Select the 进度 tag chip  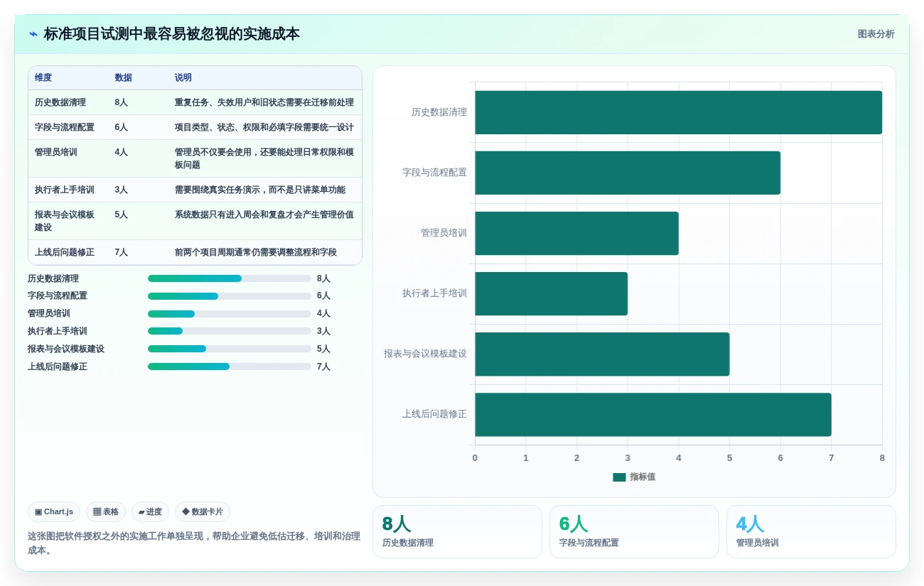tap(150, 511)
